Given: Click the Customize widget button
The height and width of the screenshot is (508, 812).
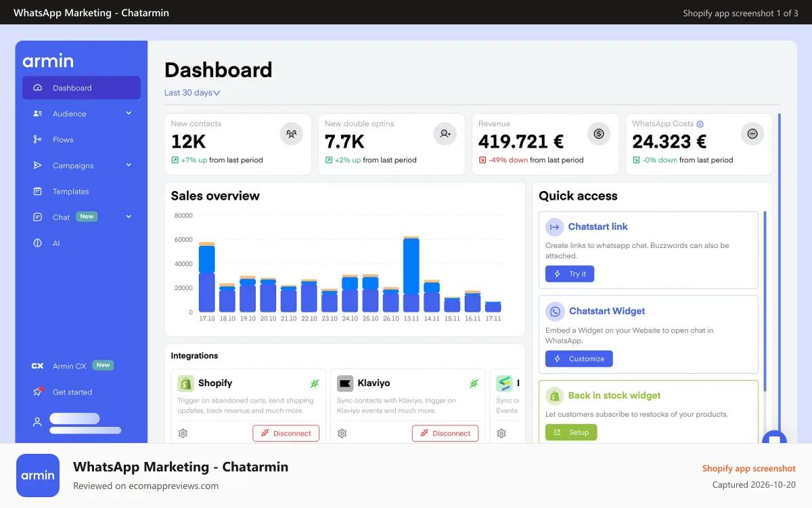Looking at the screenshot, I should [579, 358].
